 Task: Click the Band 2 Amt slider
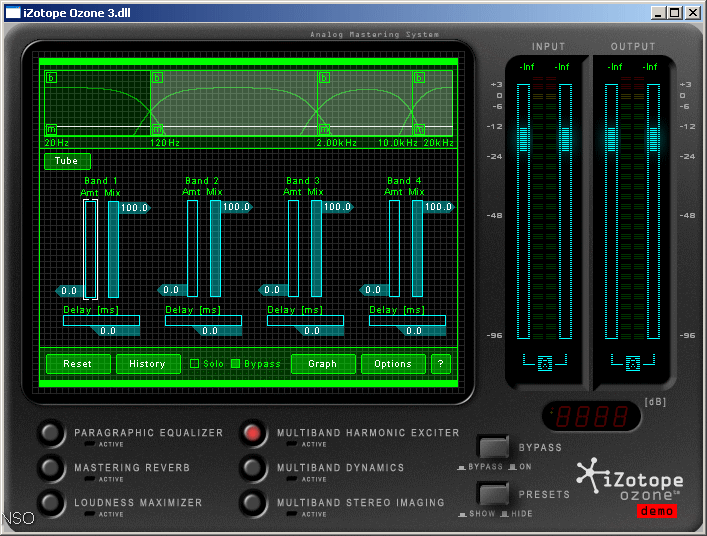point(193,248)
